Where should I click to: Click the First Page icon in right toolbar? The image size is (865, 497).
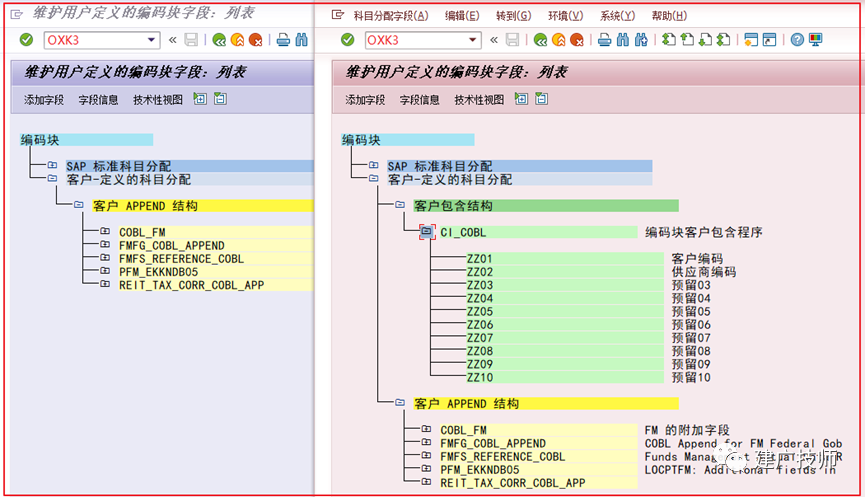point(669,40)
